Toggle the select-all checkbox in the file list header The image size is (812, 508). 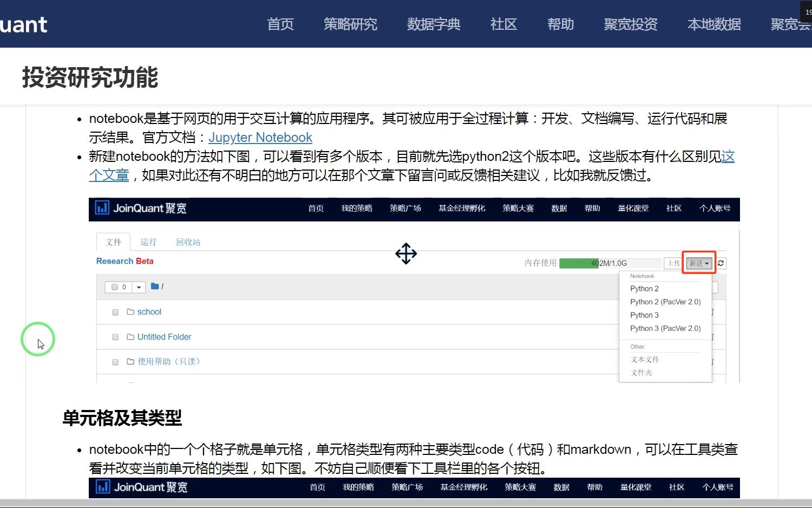coord(114,287)
